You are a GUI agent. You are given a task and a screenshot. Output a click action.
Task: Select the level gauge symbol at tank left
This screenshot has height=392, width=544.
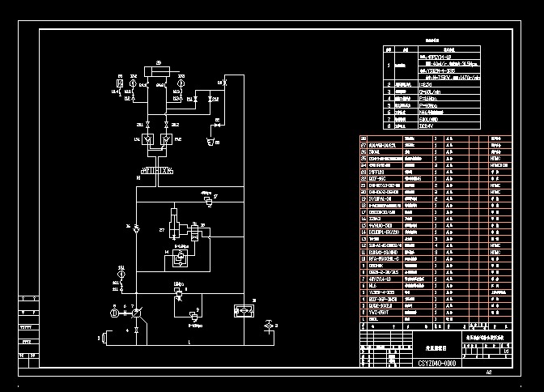tap(103, 338)
